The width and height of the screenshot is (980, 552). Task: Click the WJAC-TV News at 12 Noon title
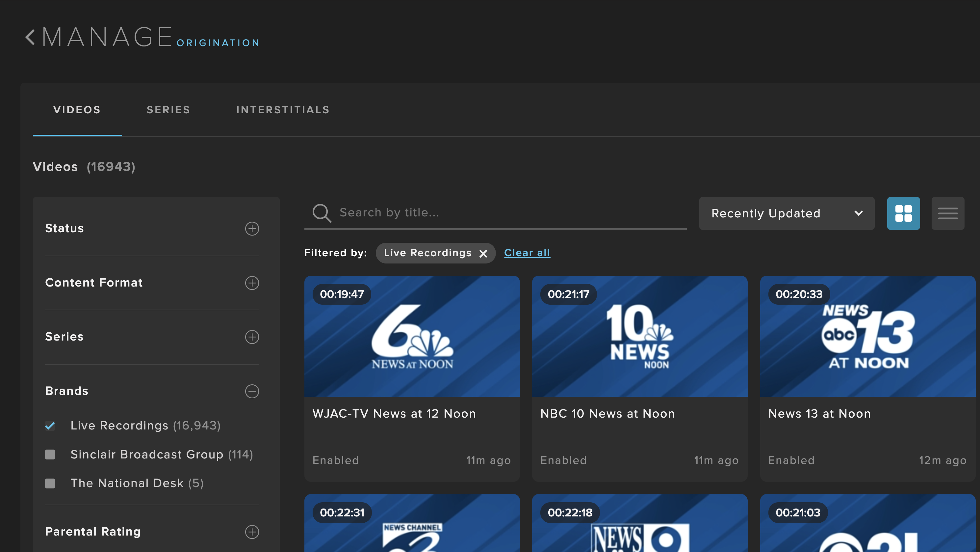point(394,413)
